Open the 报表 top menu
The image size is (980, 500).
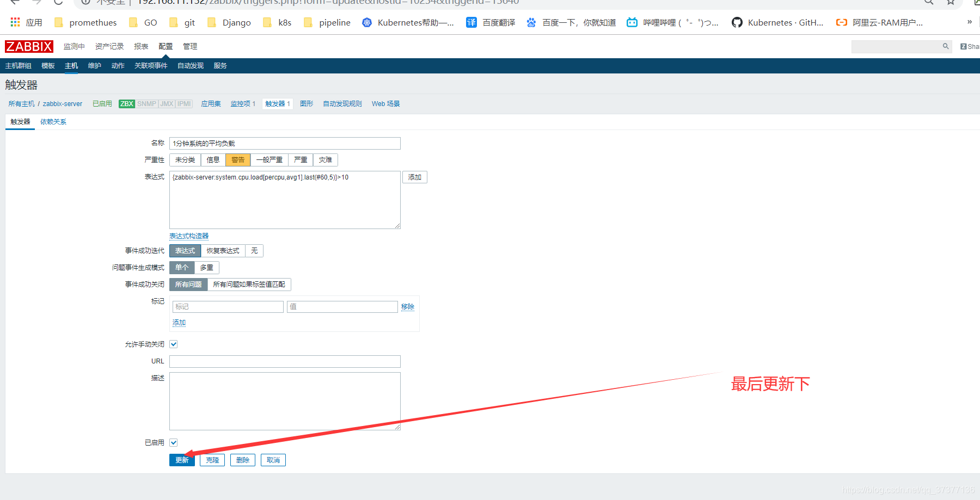click(x=141, y=46)
